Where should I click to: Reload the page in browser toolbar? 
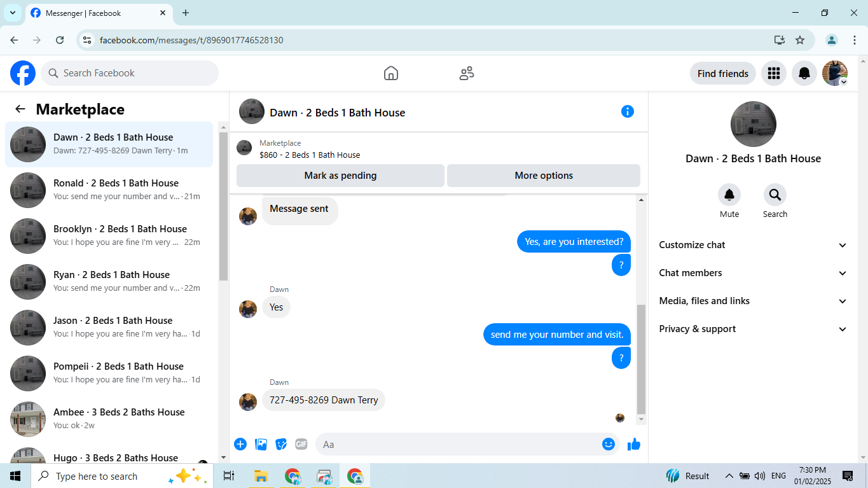point(60,40)
